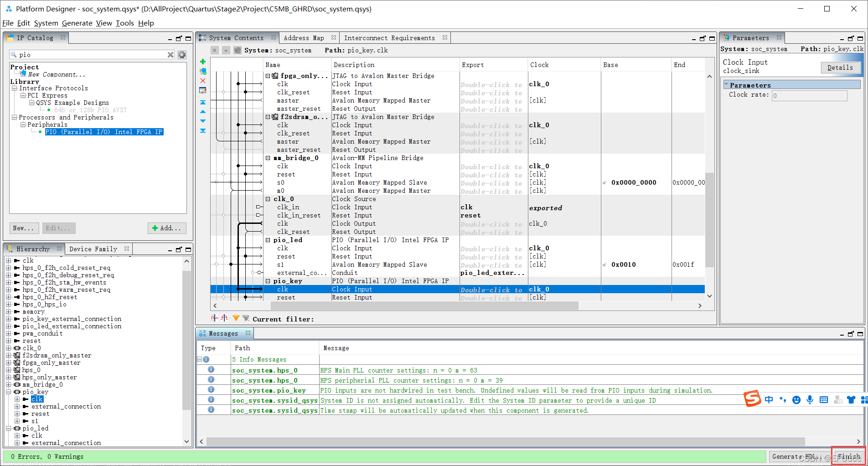Minimize the IP Catalog panel
Image resolution: width=868 pixels, height=466 pixels.
(170, 39)
